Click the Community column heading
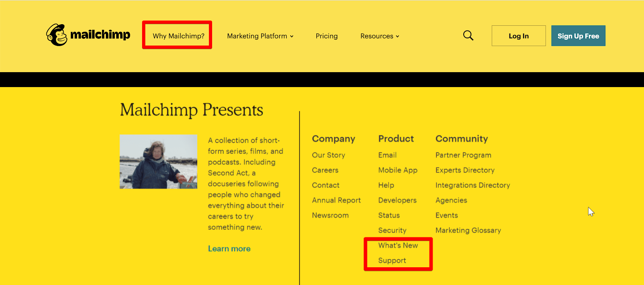The width and height of the screenshot is (644, 285). tap(462, 139)
